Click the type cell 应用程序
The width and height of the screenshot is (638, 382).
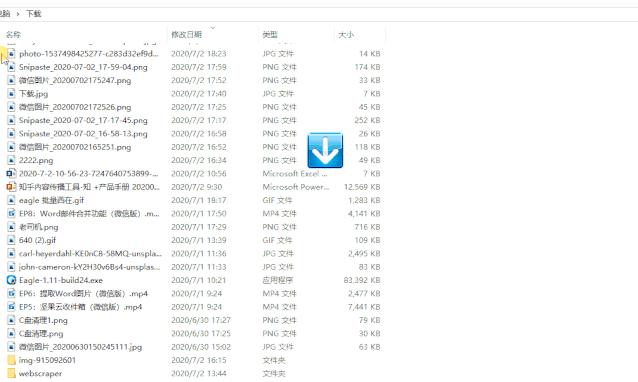tap(278, 280)
